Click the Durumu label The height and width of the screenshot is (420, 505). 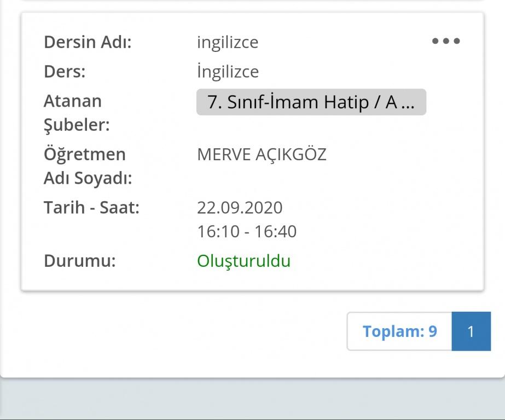pyautogui.click(x=80, y=261)
